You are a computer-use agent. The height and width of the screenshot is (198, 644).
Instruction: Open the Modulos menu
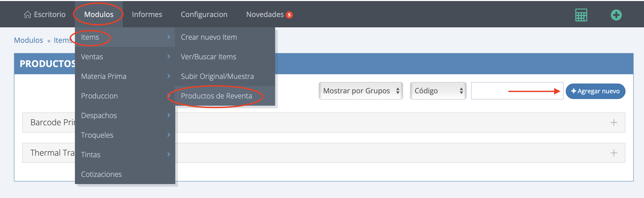[x=99, y=14]
